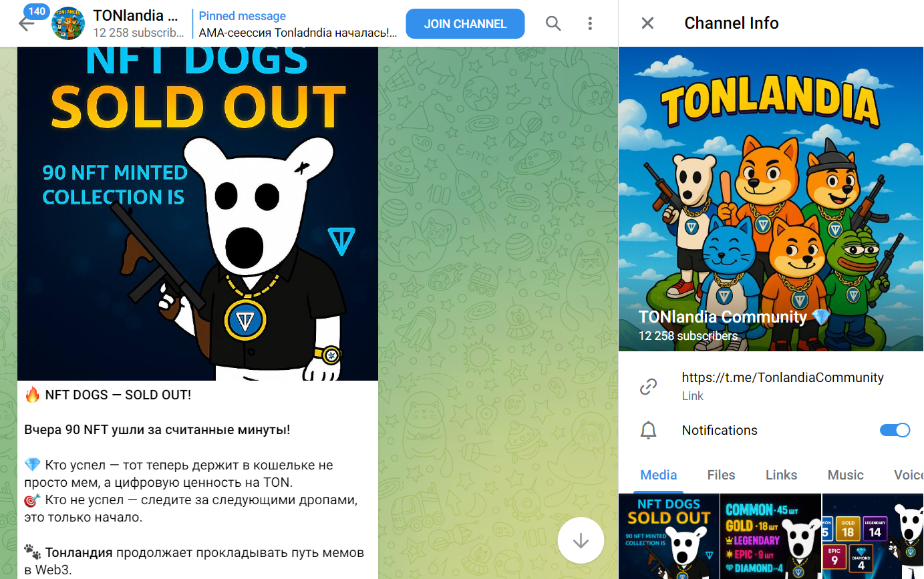The image size is (924, 579).
Task: Click the 'NFT DOGS — SOLD OUT!' message line
Action: pyautogui.click(x=108, y=395)
